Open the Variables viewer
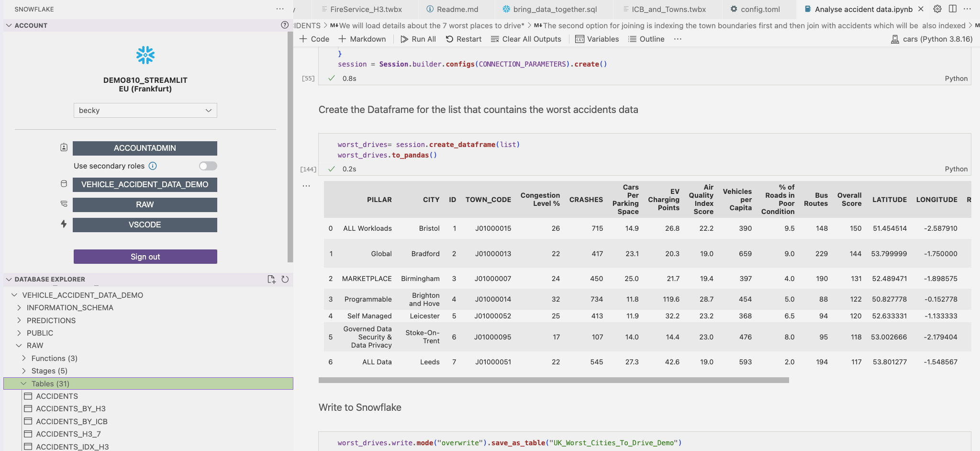The image size is (980, 451). (x=597, y=39)
